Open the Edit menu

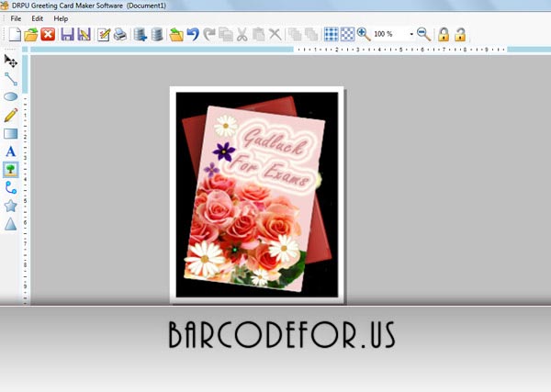[38, 18]
